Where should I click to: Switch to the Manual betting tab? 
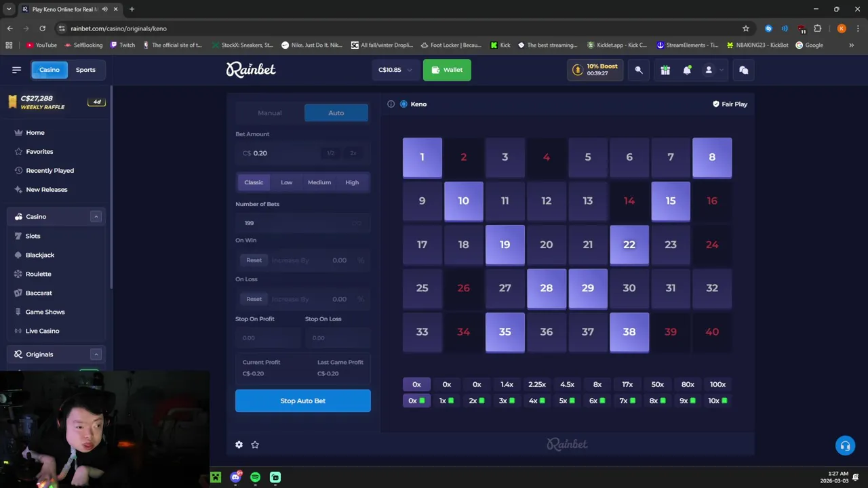(x=270, y=113)
